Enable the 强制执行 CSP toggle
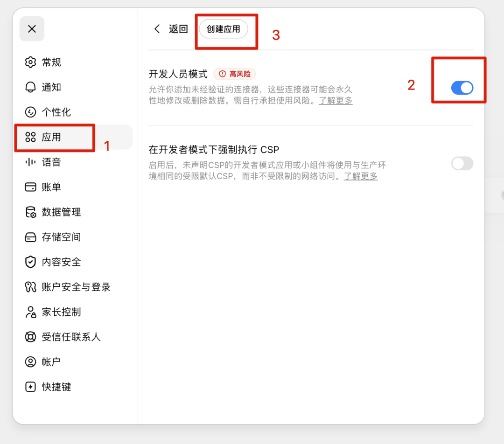Viewport: 504px width, 444px height. tap(462, 164)
